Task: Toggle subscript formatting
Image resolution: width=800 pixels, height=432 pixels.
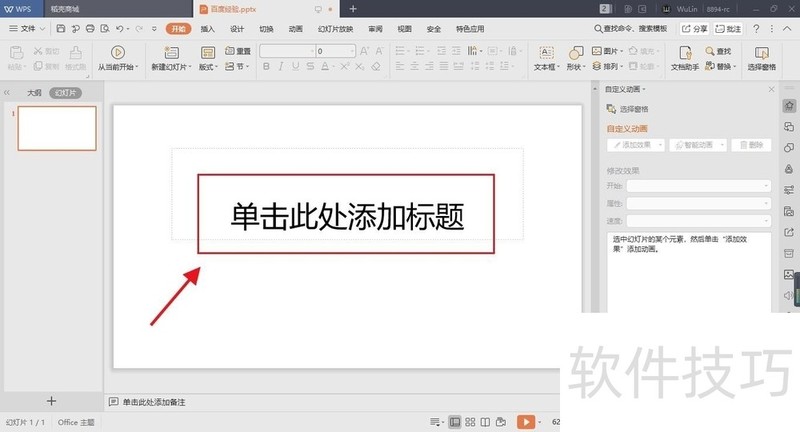Action: tap(360, 66)
